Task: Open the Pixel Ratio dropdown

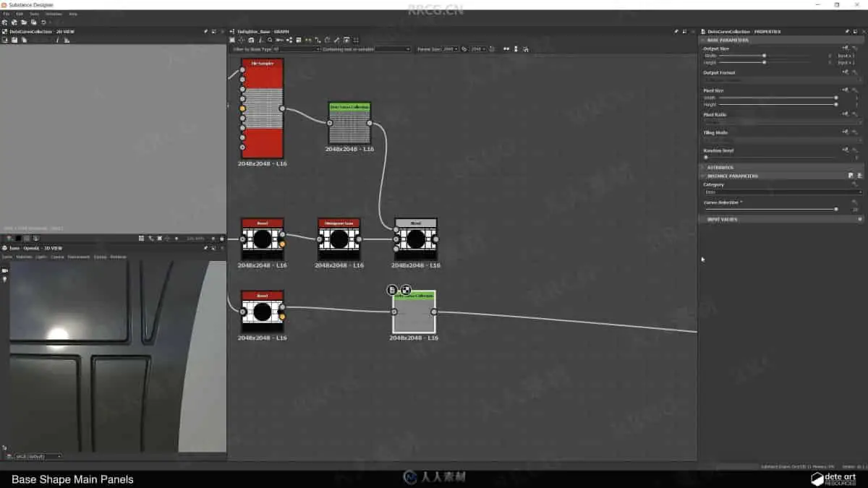Action: (x=783, y=121)
